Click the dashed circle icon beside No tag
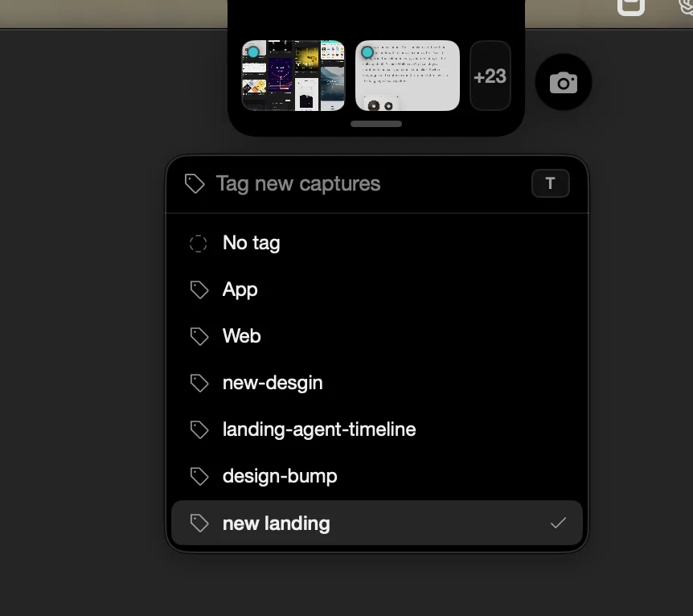Image resolution: width=693 pixels, height=616 pixels. tap(199, 243)
